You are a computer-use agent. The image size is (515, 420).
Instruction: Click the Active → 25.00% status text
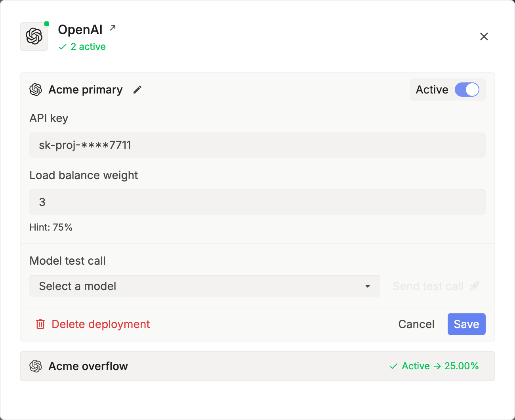click(434, 366)
